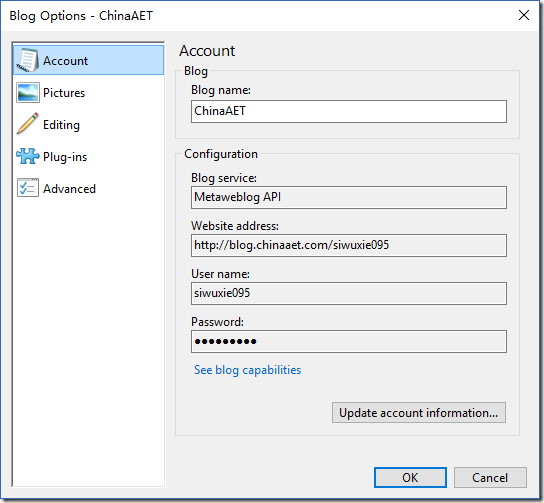Click the Account notepad icon
Image resolution: width=544 pixels, height=503 pixels.
28,60
